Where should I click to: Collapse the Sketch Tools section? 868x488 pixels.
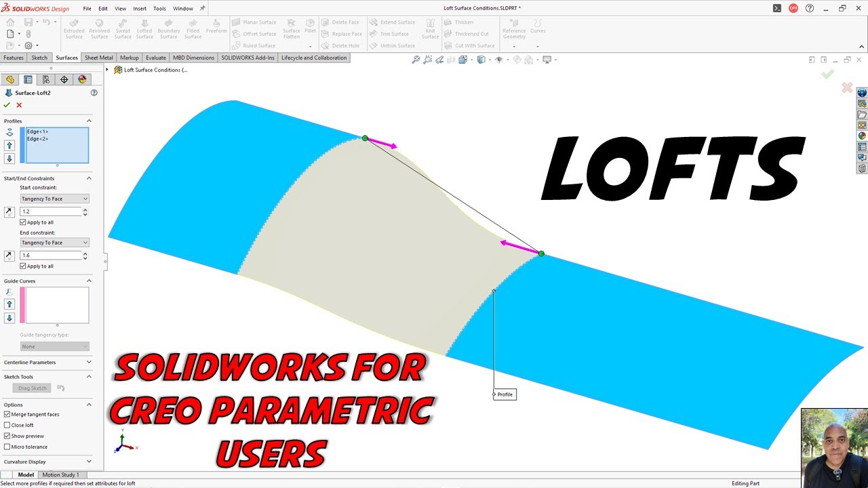click(89, 377)
